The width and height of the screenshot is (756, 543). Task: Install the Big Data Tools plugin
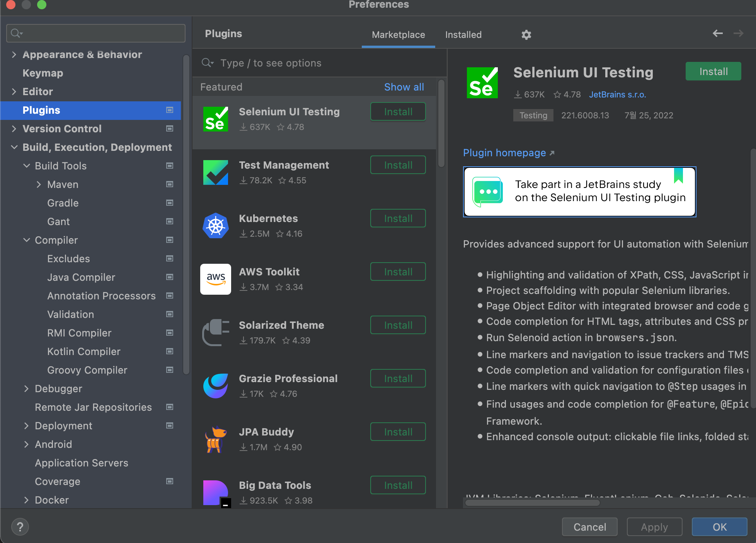tap(398, 485)
